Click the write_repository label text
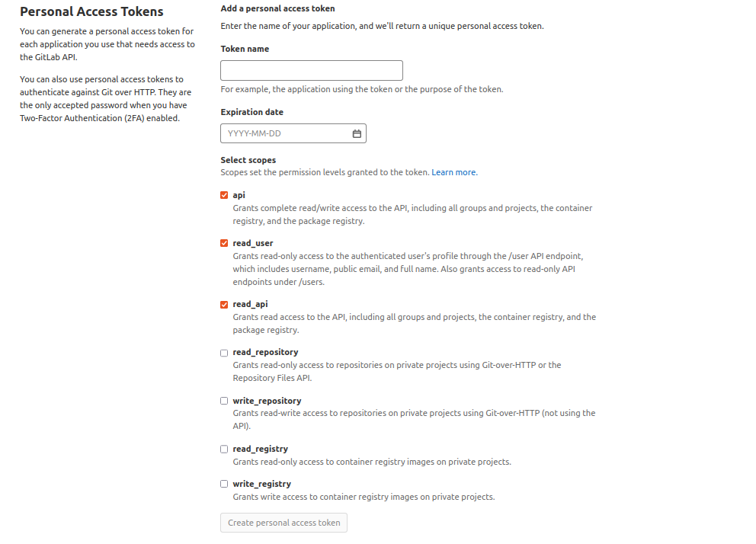Screen dimensions: 756x544 click(267, 401)
